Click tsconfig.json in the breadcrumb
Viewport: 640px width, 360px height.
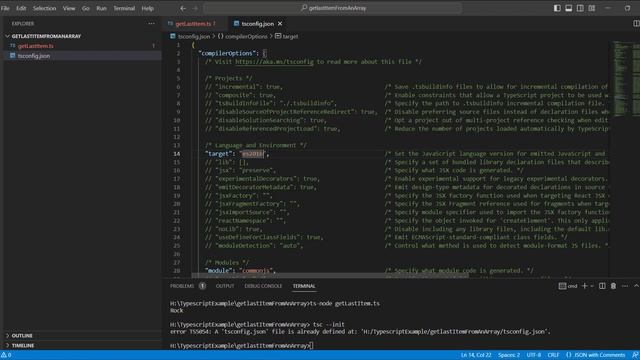click(194, 36)
